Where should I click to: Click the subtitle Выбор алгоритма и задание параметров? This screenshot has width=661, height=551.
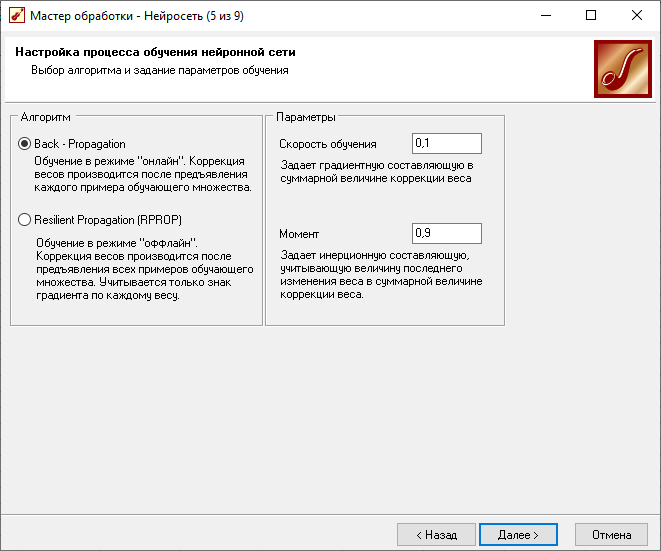[160, 70]
